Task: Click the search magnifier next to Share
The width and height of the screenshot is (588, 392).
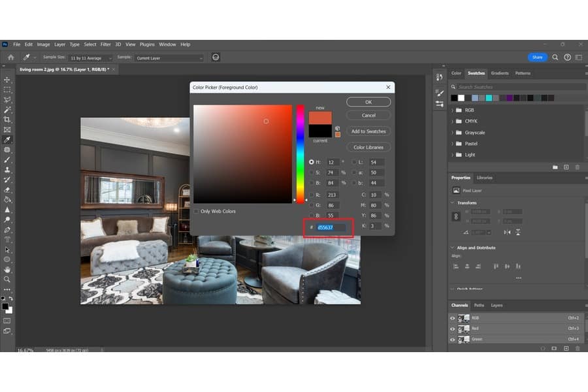Action: 555,57
